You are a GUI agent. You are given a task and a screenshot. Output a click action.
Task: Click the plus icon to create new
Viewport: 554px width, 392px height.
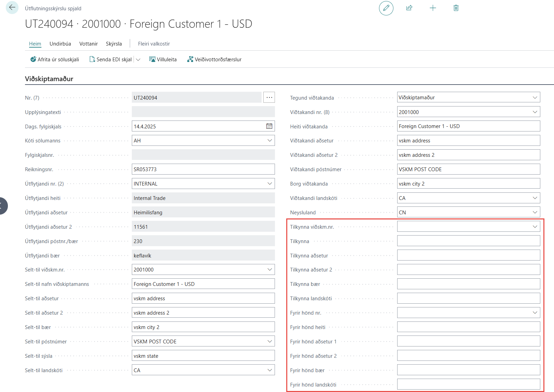433,8
